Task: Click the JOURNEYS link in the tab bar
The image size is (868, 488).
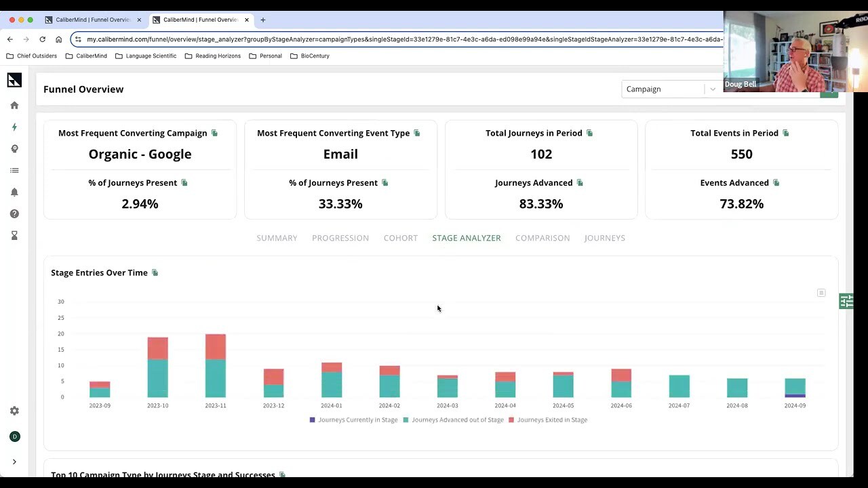Action: tap(604, 238)
